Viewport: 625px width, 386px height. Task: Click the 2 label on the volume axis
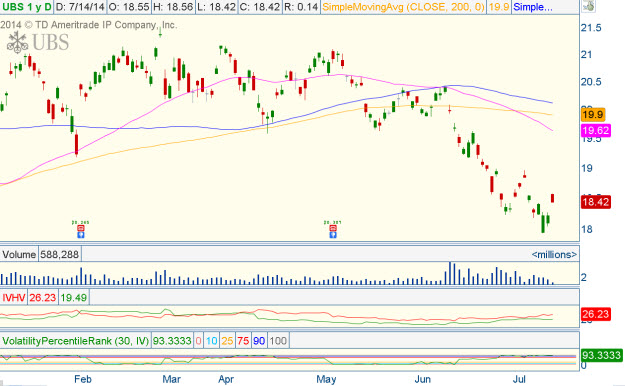click(584, 277)
